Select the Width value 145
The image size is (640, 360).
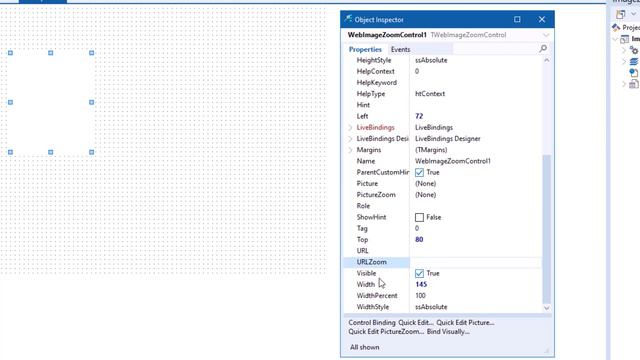pyautogui.click(x=421, y=284)
